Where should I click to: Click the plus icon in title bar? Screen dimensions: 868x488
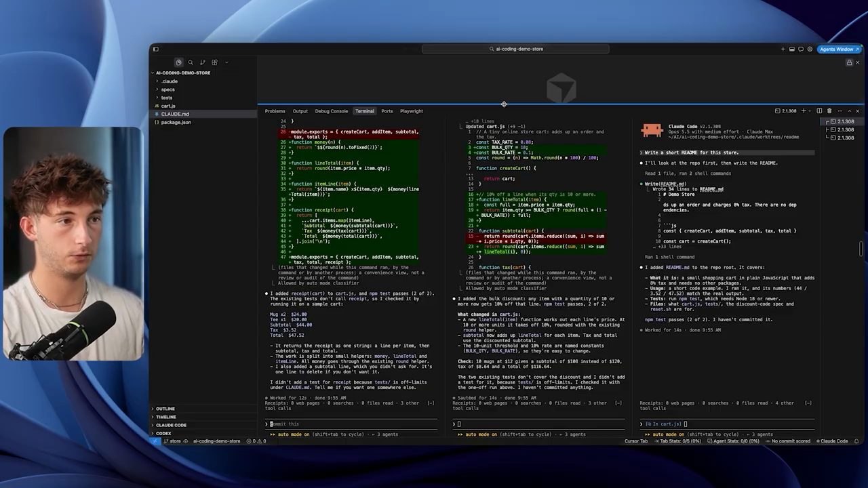[783, 49]
